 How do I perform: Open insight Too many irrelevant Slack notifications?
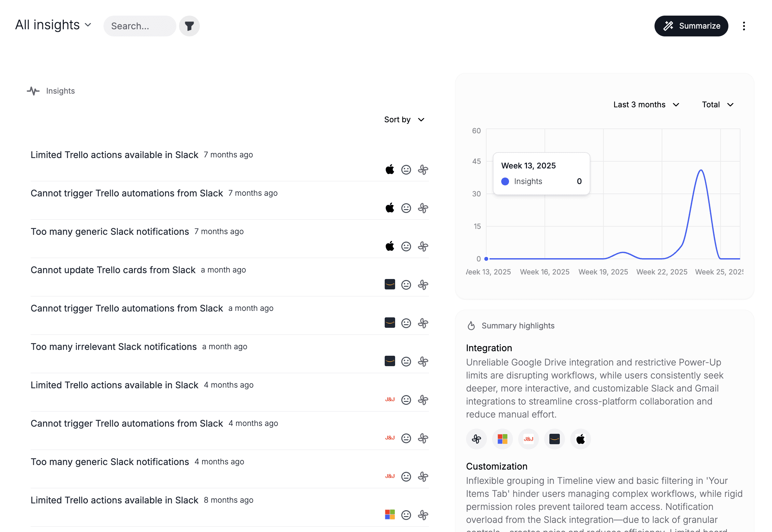114,346
